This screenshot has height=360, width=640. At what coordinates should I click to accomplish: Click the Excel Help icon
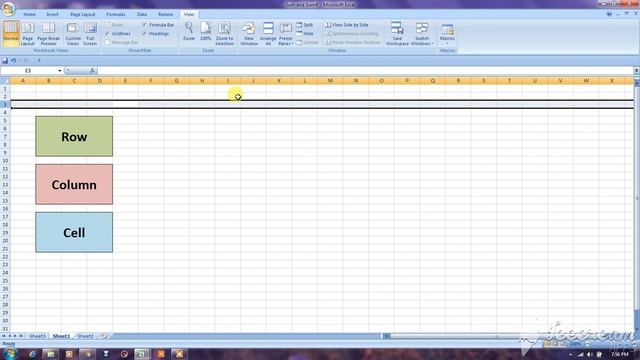click(609, 14)
